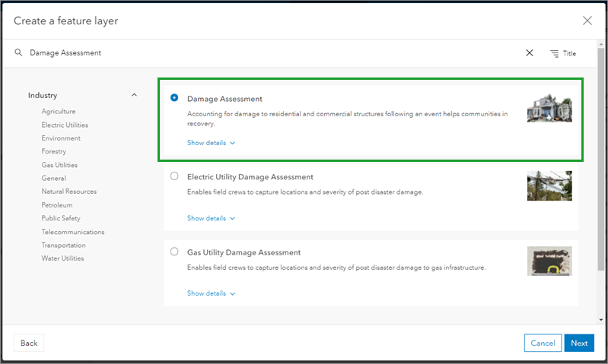This screenshot has width=608, height=364.
Task: Click the Damage Assessment template title
Action: 224,99
